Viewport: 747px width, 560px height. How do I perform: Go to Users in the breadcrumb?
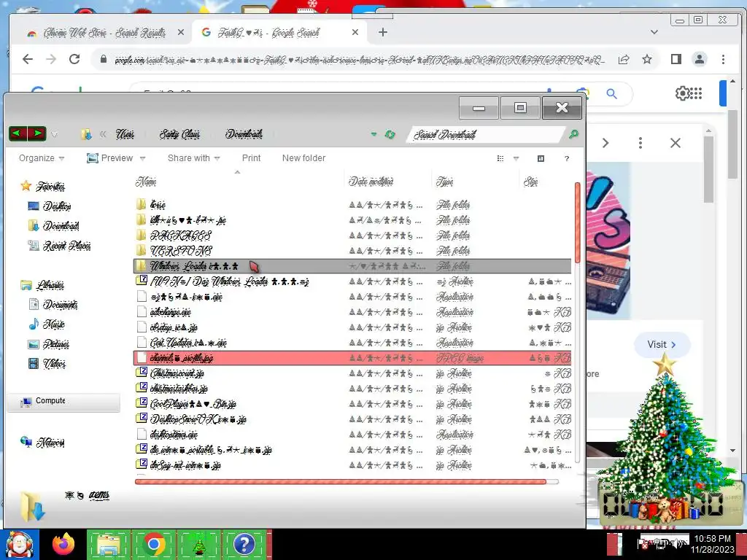[x=125, y=134]
